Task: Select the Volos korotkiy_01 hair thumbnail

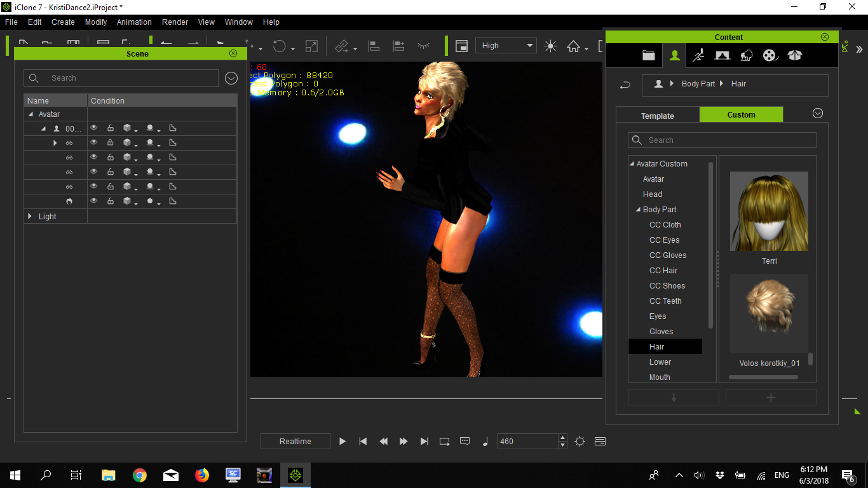Action: (769, 313)
